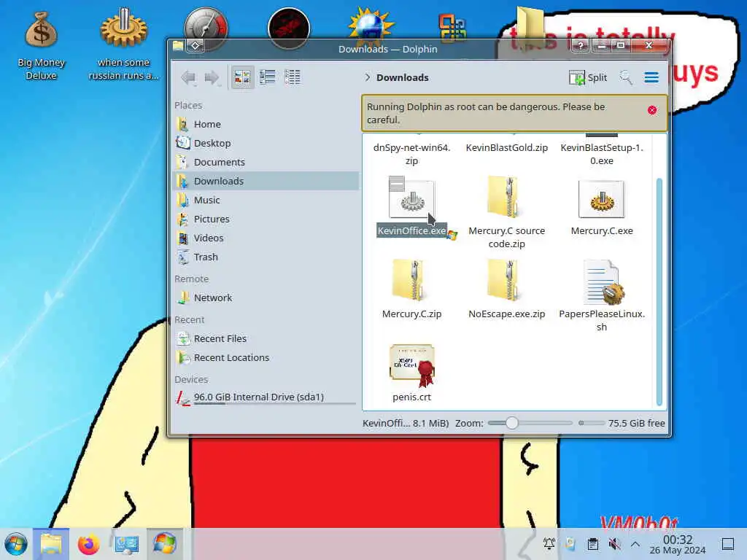This screenshot has width=747, height=560.
Task: Open Recent Locations entry
Action: tap(266, 357)
